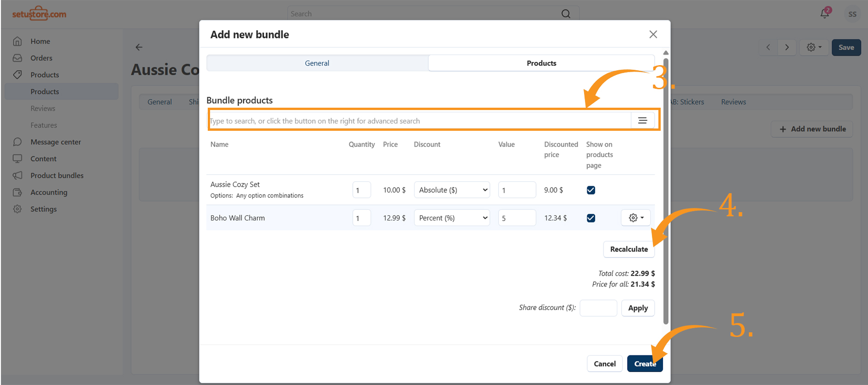Open Message center chat icon
Image resolution: width=868 pixels, height=385 pixels.
pos(18,142)
